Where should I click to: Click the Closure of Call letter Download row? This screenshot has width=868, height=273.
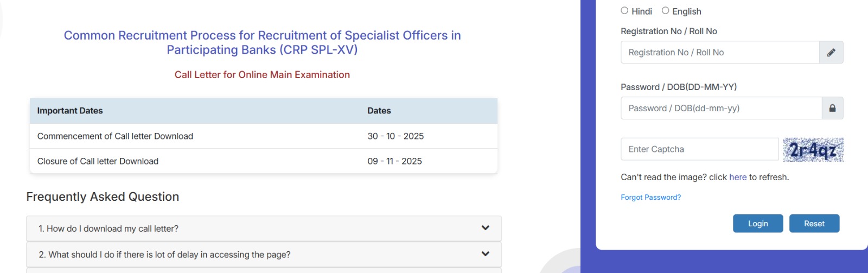tap(98, 161)
